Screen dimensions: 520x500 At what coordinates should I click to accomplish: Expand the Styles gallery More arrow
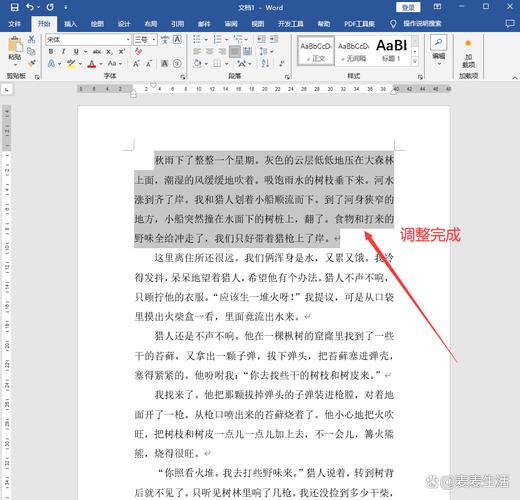(x=415, y=61)
